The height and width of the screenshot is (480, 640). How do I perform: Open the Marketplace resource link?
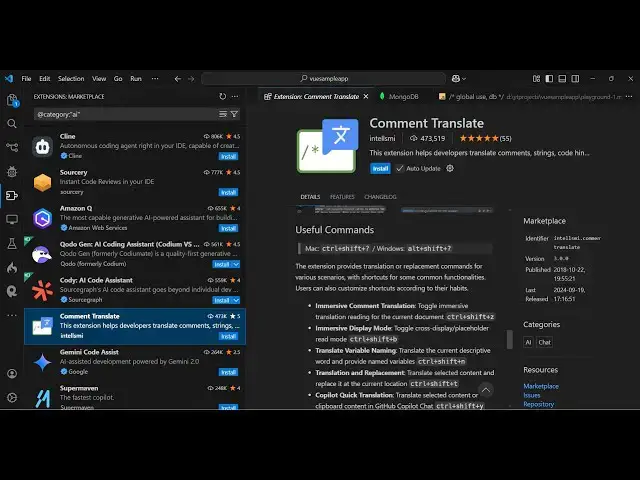541,386
